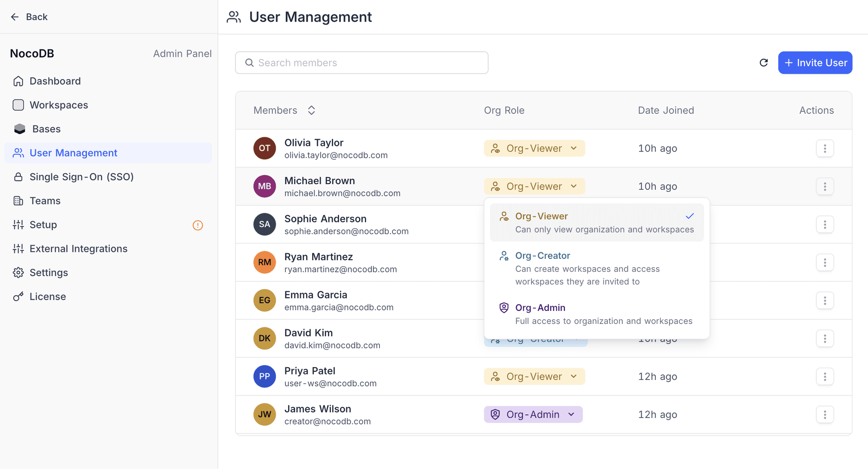Open User Management in sidebar
The image size is (868, 469).
[x=73, y=153]
